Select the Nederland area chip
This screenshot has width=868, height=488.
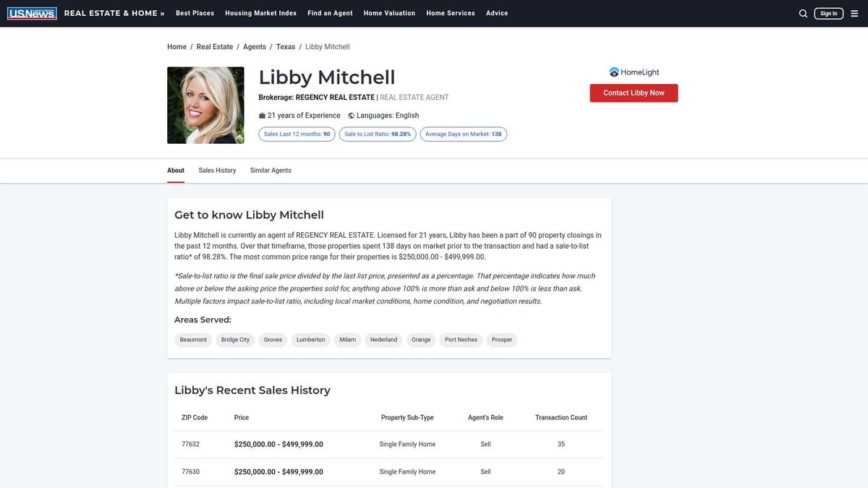tap(383, 339)
